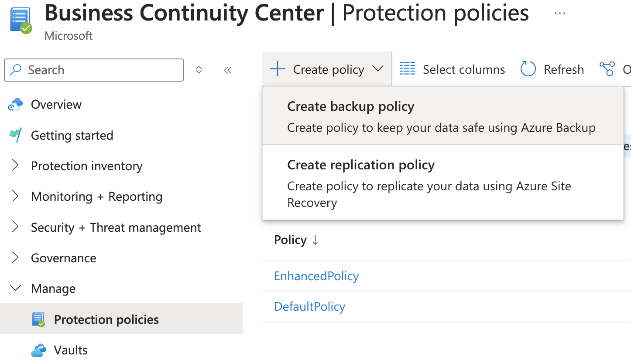
Task: Click the plus icon beside Create policy
Action: click(278, 69)
